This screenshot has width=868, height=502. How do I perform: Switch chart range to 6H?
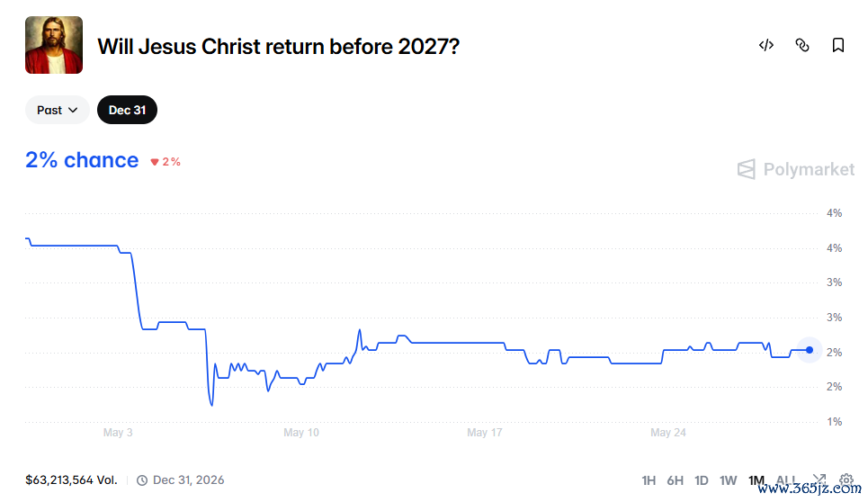click(675, 480)
